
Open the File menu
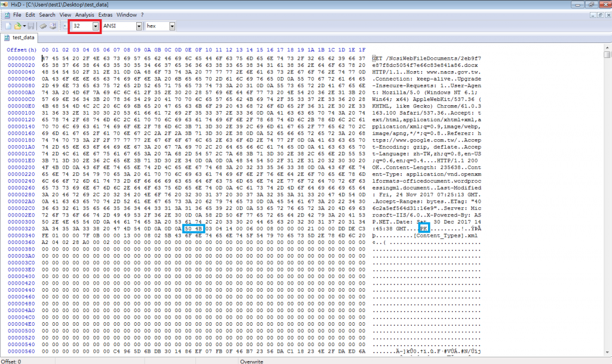17,15
